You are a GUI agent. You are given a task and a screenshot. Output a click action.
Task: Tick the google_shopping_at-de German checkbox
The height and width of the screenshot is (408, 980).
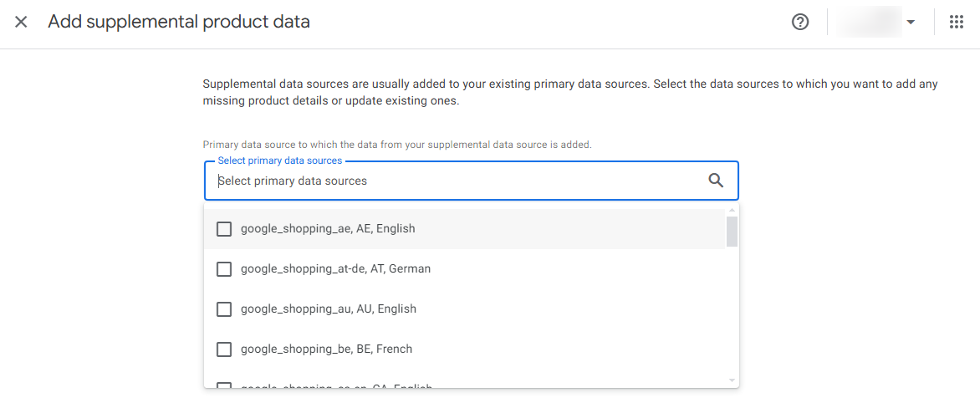pos(224,269)
